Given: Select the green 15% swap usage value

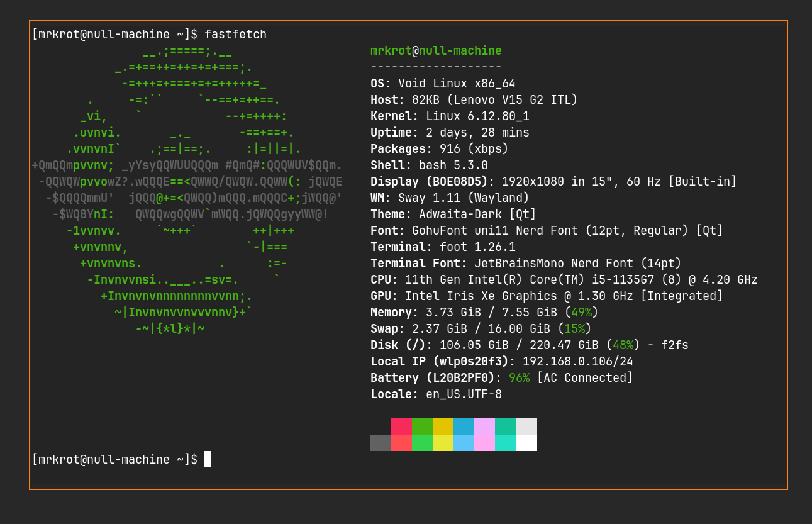Looking at the screenshot, I should (574, 329).
